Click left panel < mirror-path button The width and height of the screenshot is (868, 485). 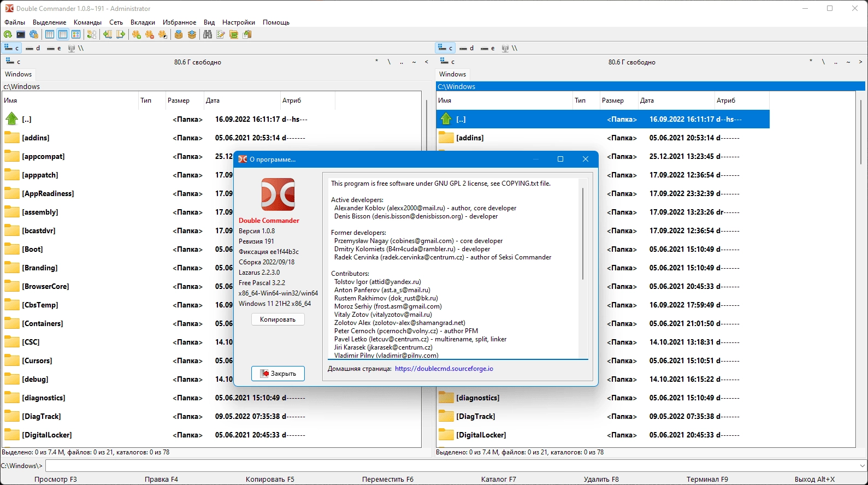pos(427,62)
